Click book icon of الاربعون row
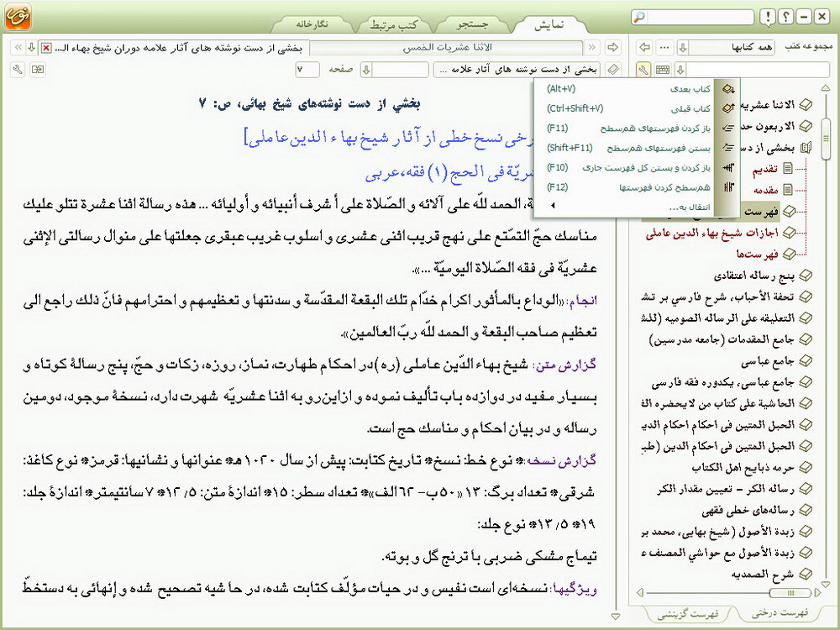 click(806, 126)
